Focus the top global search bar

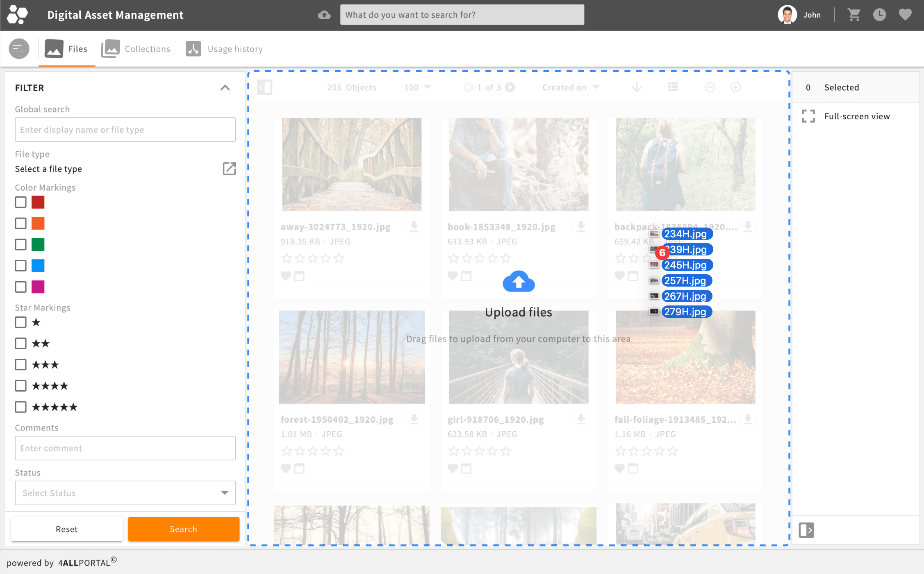click(x=462, y=15)
